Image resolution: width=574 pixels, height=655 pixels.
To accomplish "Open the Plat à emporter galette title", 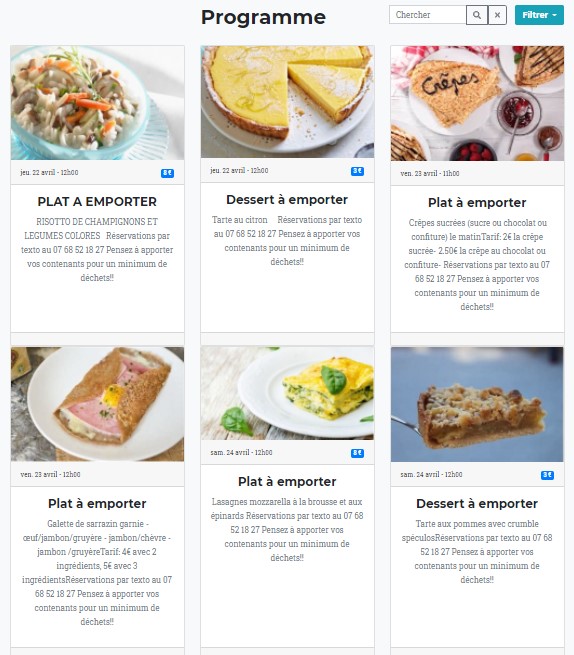I will coord(97,504).
